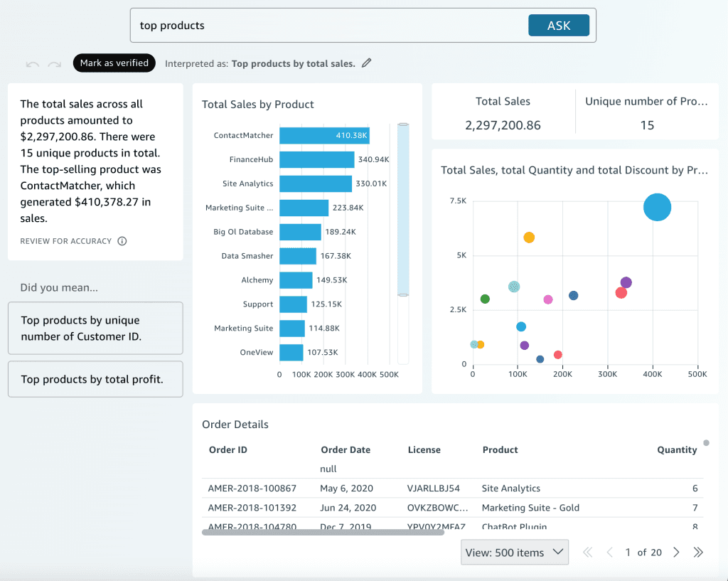Click the 'Total Sales by Product' chart title
This screenshot has width=728, height=581.
tap(257, 105)
